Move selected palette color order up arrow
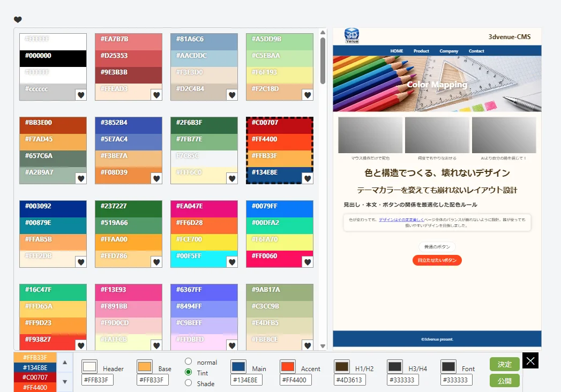Image resolution: width=561 pixels, height=392 pixels. coord(65,363)
